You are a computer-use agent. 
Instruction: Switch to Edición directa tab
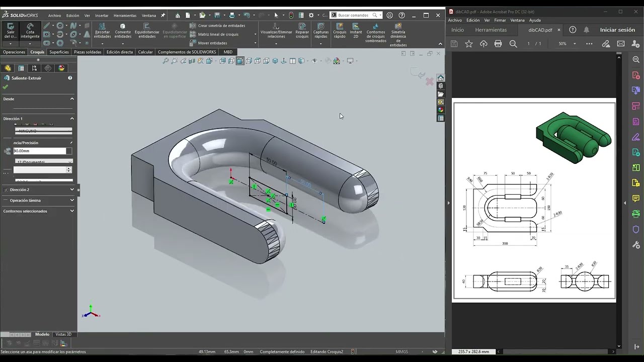pyautogui.click(x=120, y=52)
